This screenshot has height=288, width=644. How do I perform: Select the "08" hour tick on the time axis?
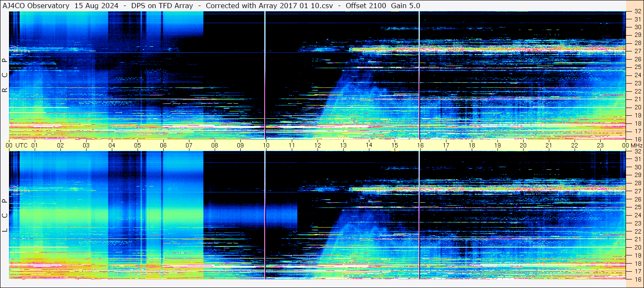click(x=215, y=145)
